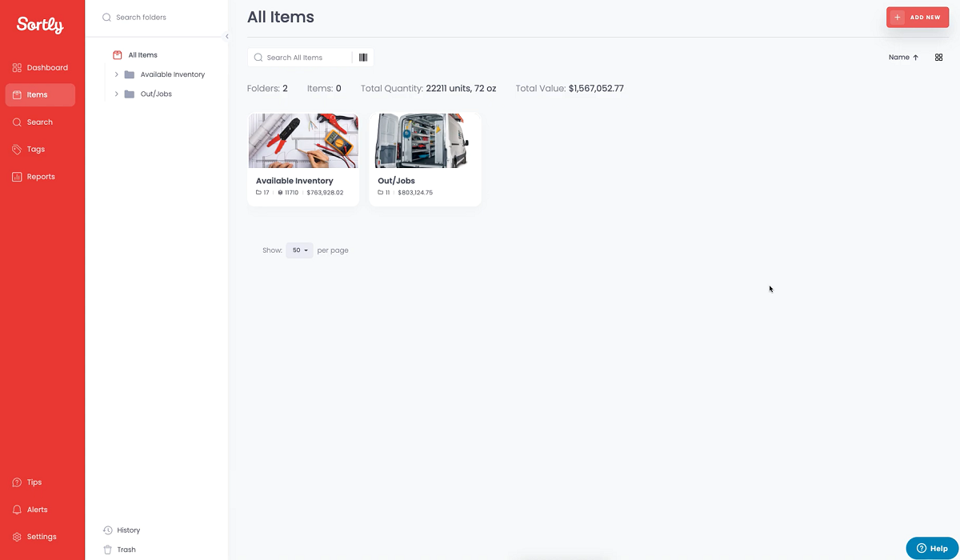This screenshot has width=960, height=560.
Task: Collapse the folder panel with arrow handle
Action: (226, 37)
